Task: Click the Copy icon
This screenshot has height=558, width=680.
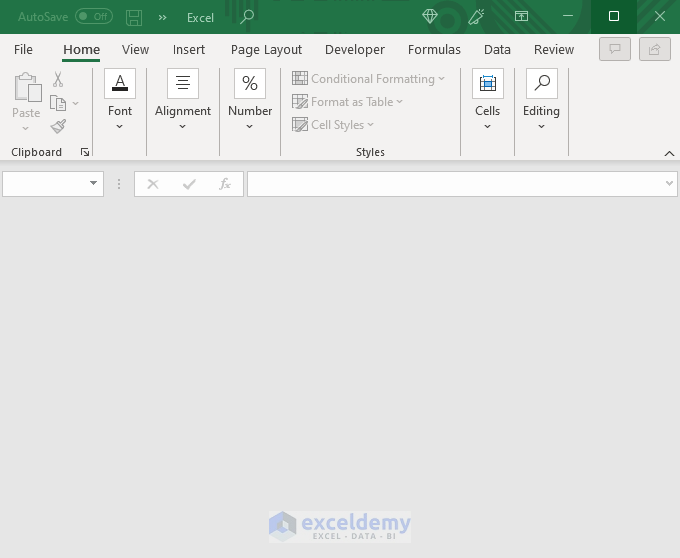Action: click(x=58, y=103)
